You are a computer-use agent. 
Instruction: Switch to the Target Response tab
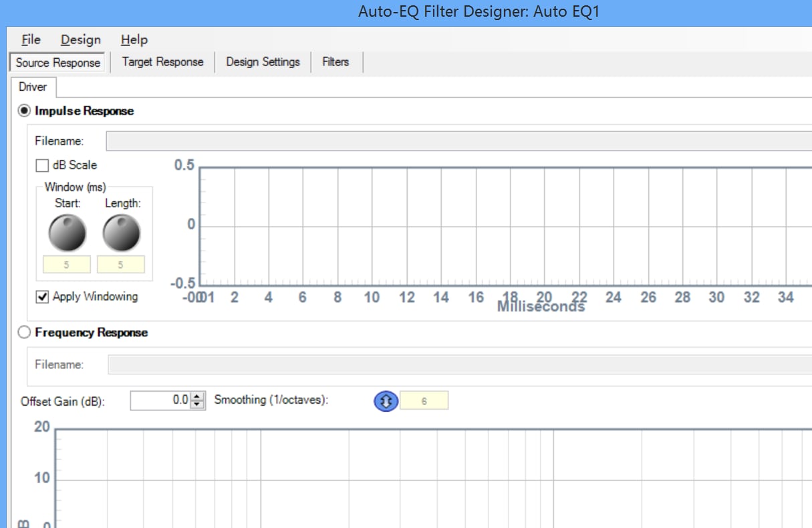pos(162,62)
